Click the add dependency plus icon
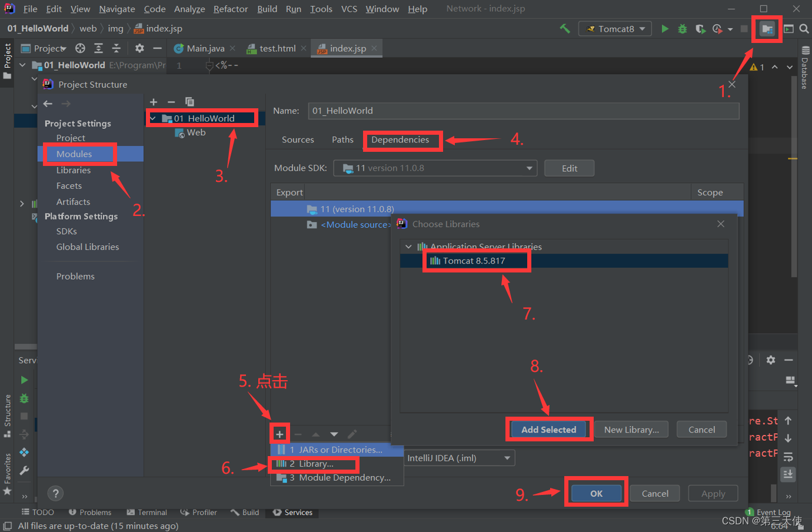Image resolution: width=812 pixels, height=532 pixels. [x=279, y=434]
